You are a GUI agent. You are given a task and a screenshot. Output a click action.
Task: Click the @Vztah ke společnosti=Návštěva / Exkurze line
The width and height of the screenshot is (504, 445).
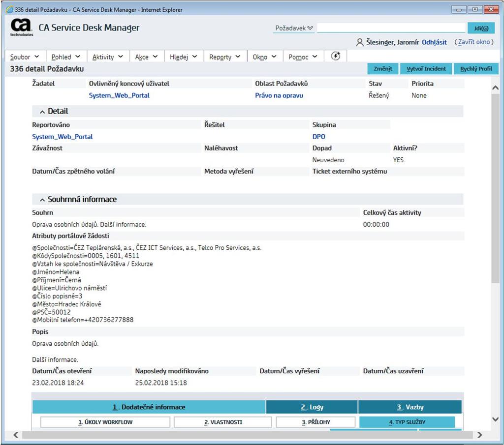93,264
